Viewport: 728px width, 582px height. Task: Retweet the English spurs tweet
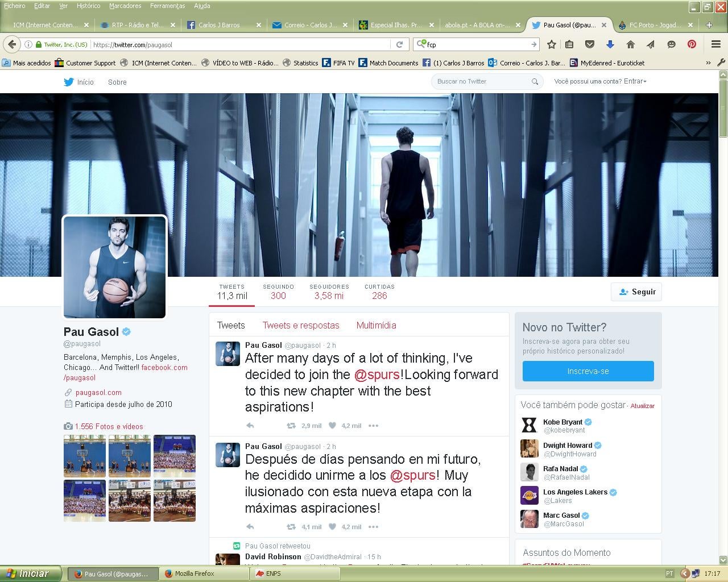(291, 426)
